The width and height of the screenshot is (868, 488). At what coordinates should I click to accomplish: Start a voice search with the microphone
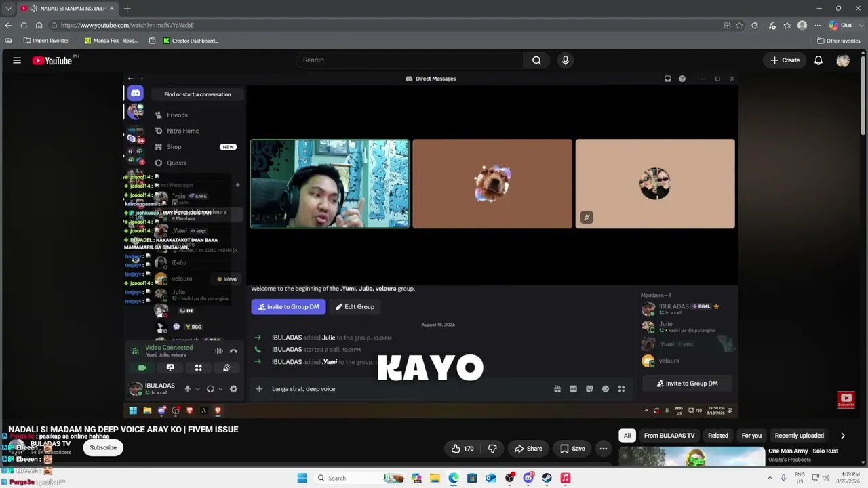click(x=565, y=60)
